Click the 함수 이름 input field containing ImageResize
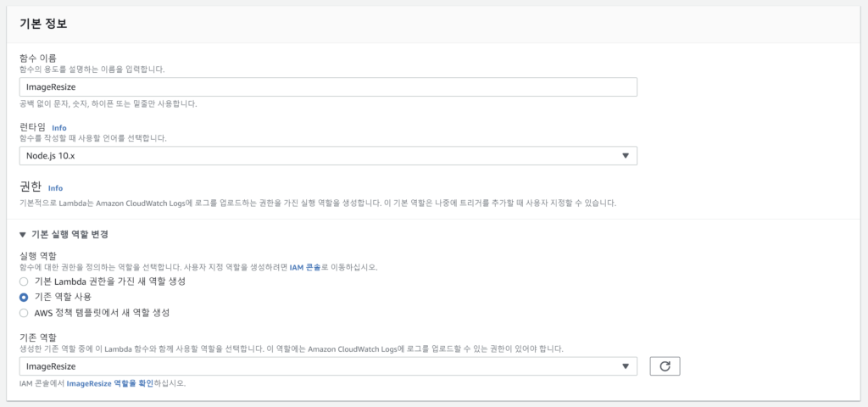This screenshot has height=407, width=868. point(327,86)
